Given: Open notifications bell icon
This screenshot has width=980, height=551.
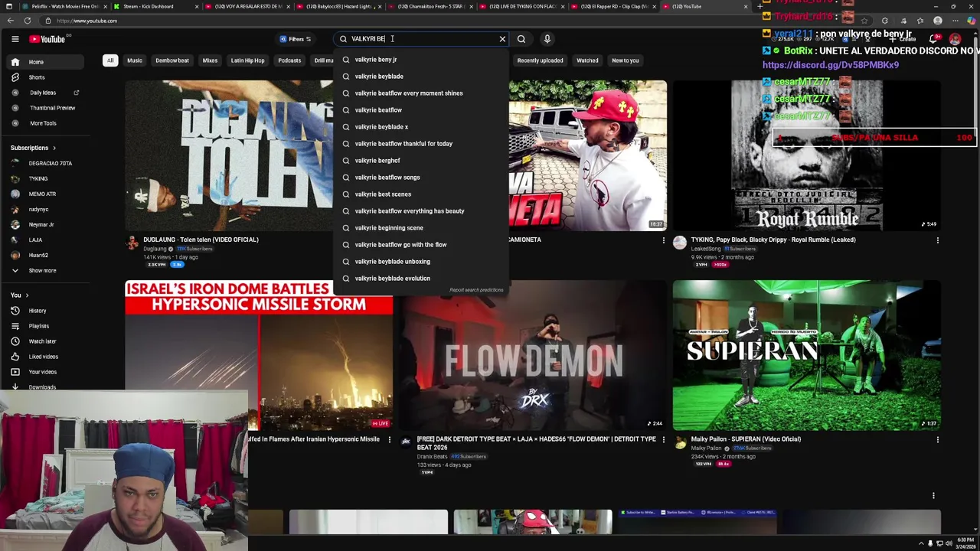Looking at the screenshot, I should (933, 39).
